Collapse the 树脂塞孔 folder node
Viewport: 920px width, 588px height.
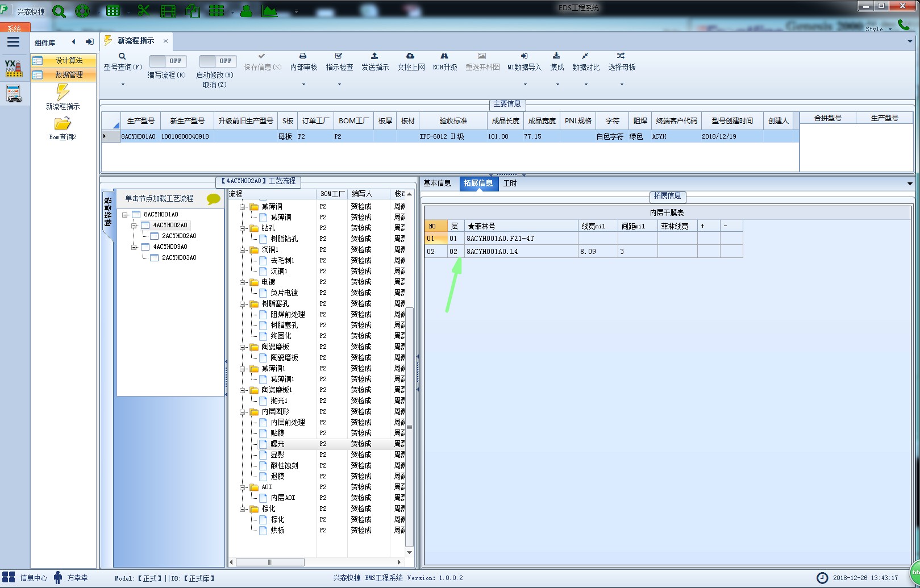point(243,304)
